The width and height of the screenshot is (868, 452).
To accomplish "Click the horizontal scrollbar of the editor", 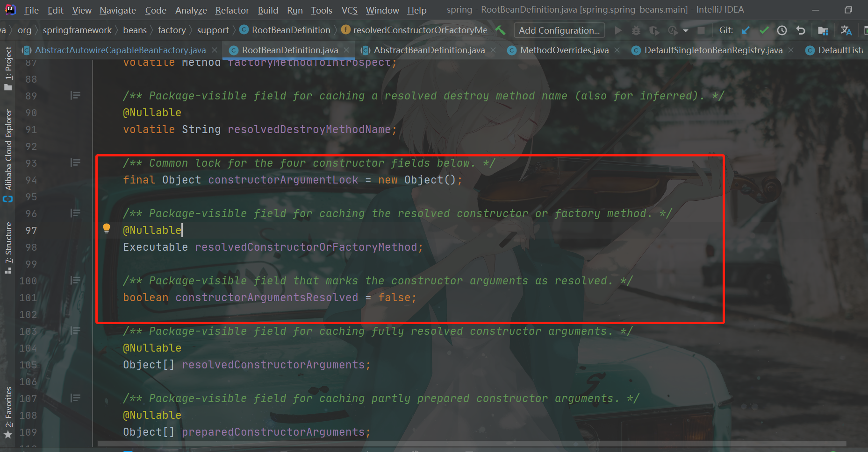I will (472, 444).
